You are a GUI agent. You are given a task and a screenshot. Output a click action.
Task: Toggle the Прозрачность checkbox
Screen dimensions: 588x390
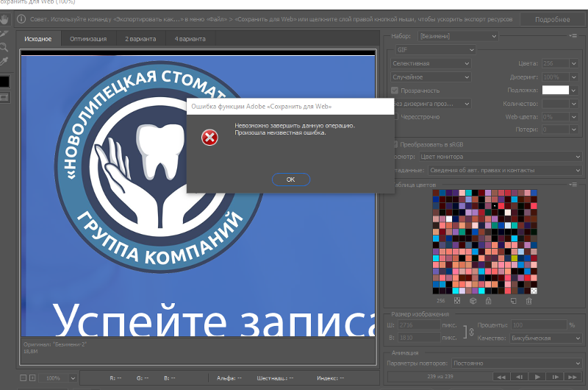click(x=395, y=91)
